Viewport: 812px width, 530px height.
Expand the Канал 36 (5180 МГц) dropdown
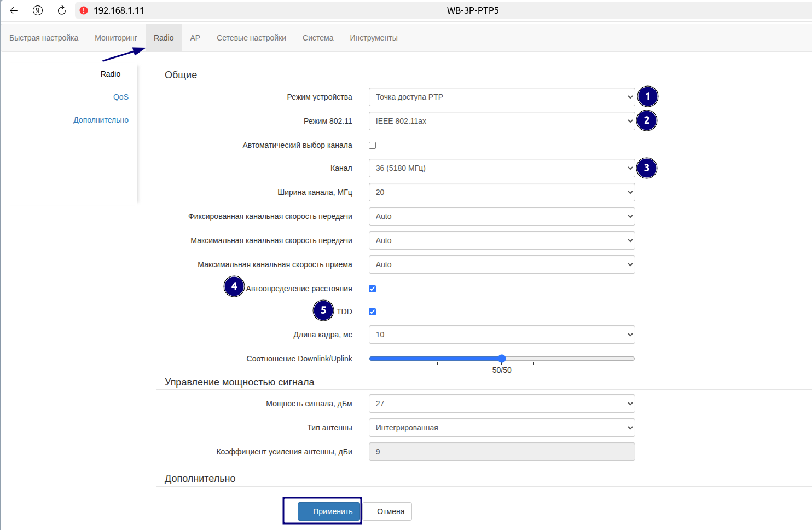pyautogui.click(x=501, y=168)
